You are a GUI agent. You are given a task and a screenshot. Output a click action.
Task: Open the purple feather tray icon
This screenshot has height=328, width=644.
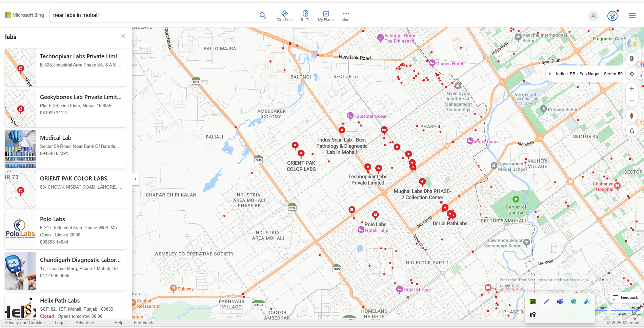(x=546, y=302)
